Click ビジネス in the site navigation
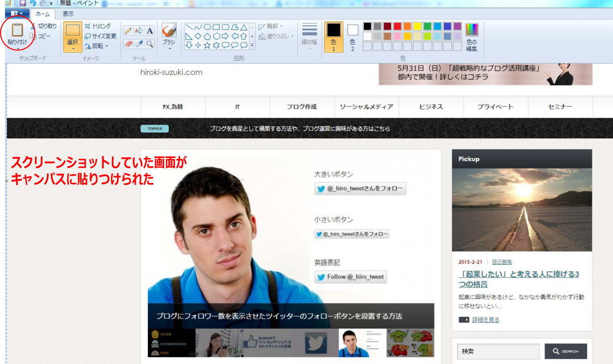613x364 pixels. [x=431, y=107]
